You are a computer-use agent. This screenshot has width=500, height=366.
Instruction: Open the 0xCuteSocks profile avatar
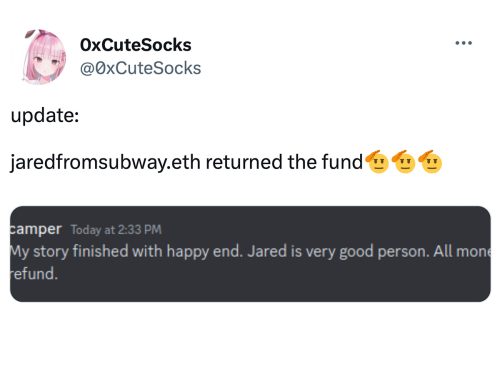click(44, 57)
